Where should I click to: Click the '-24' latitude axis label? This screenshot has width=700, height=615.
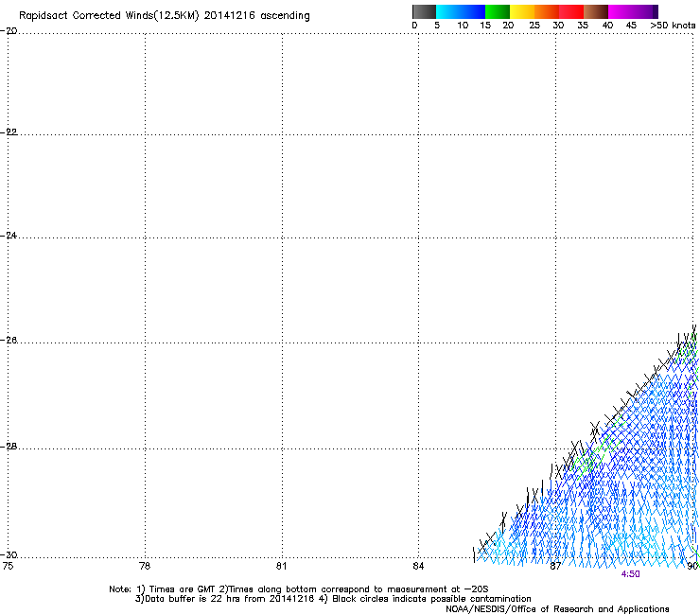pos(9,235)
